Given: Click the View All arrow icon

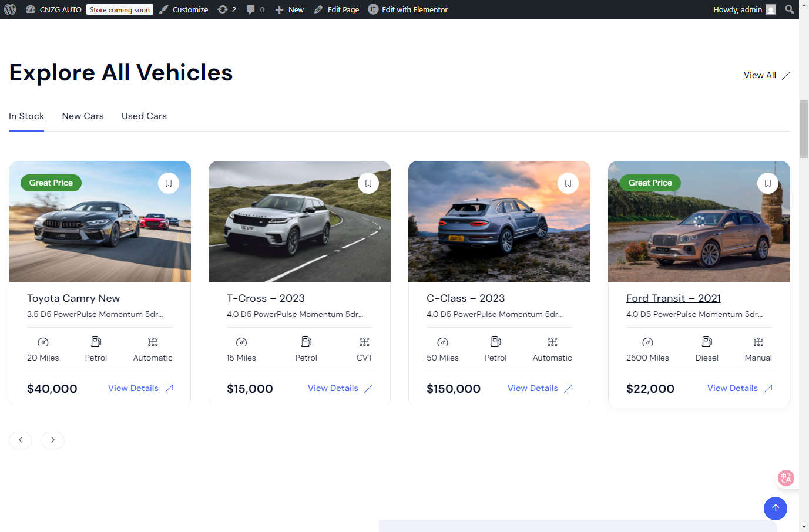Looking at the screenshot, I should pos(786,75).
